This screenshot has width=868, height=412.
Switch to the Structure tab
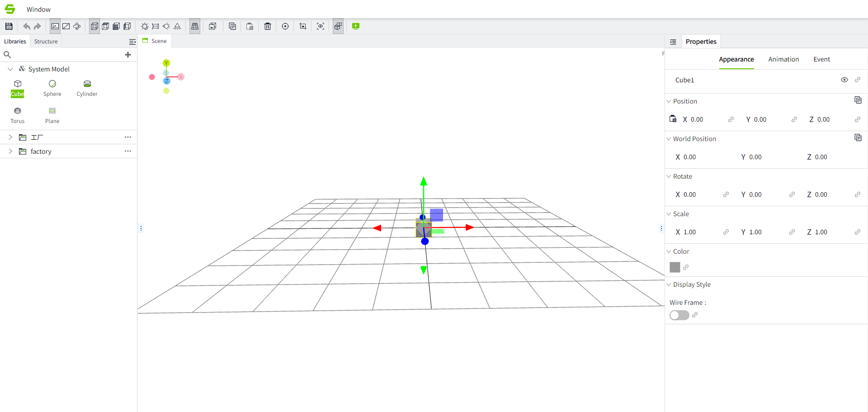46,42
